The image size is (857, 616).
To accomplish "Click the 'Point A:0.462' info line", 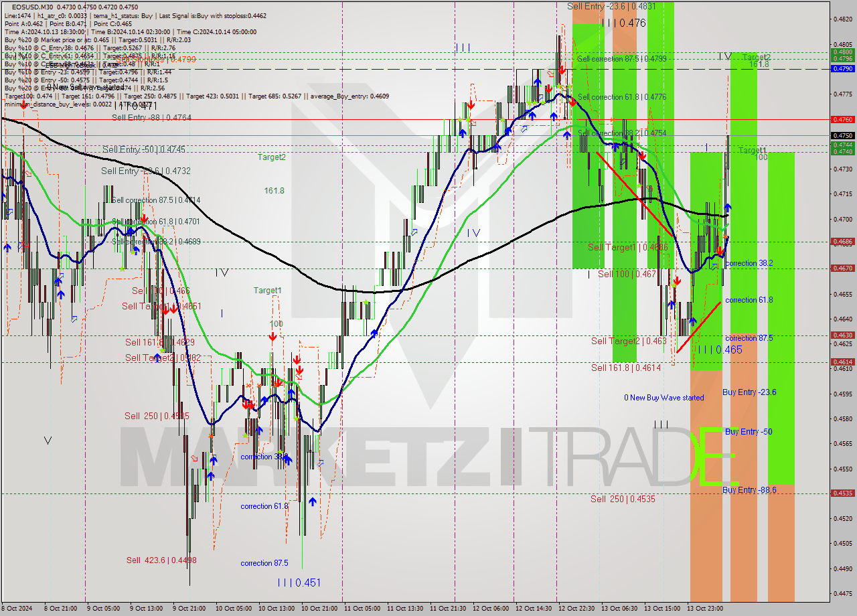I will pos(23,23).
